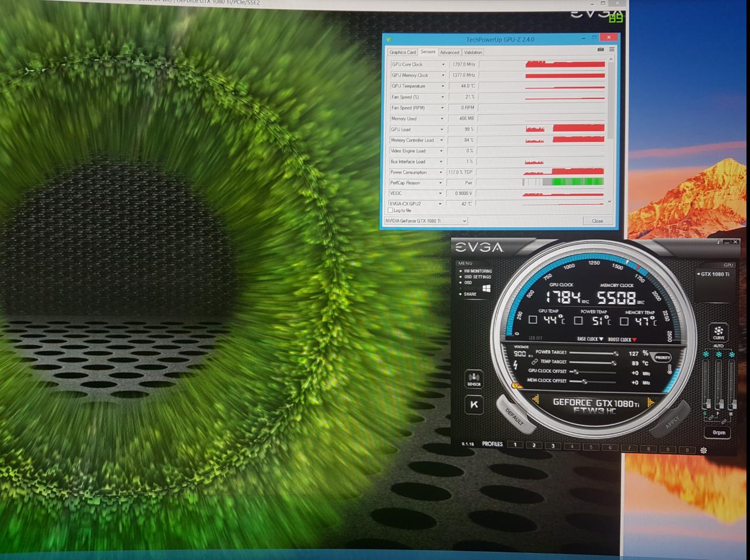Select GTX 1080 Ti in GPU list
Viewport: 750px width, 560px height.
click(714, 274)
